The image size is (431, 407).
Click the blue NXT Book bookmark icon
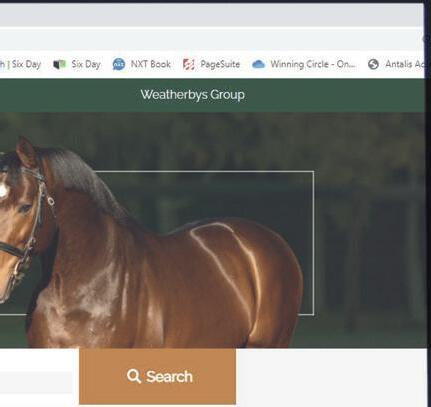[x=119, y=64]
